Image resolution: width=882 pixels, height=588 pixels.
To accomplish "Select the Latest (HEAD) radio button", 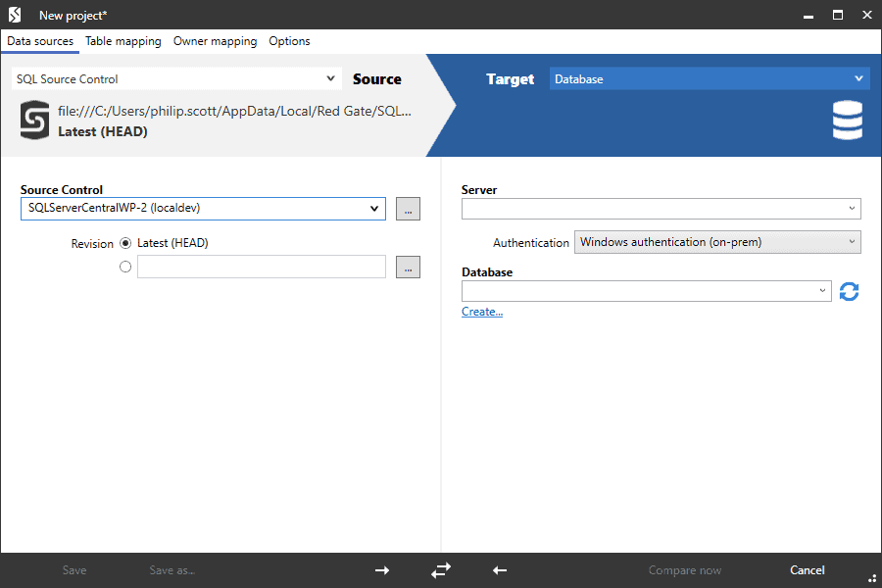I will click(x=125, y=243).
